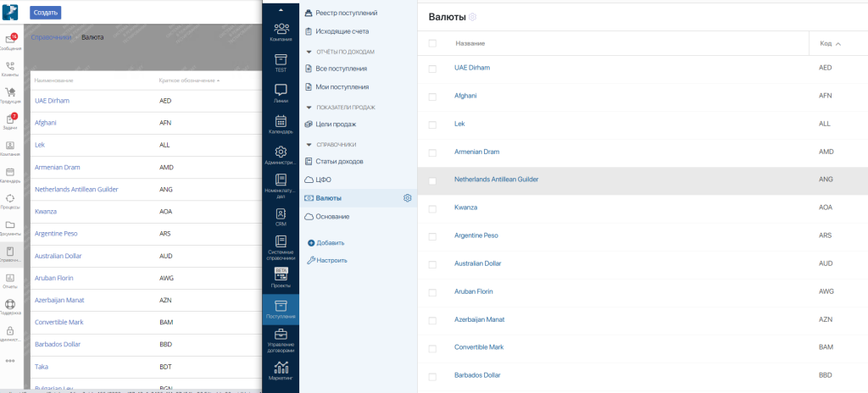
Task: Open Управление договорами briefcase icon
Action: click(281, 334)
